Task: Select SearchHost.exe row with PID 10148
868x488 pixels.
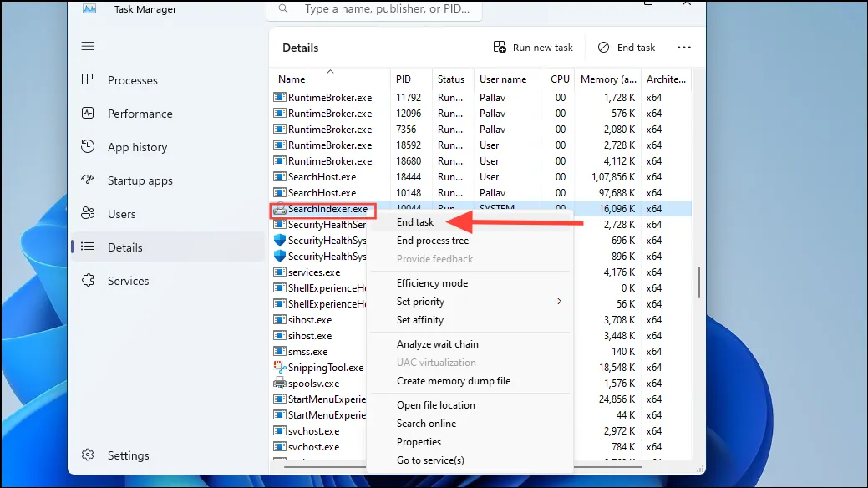Action: pyautogui.click(x=480, y=193)
